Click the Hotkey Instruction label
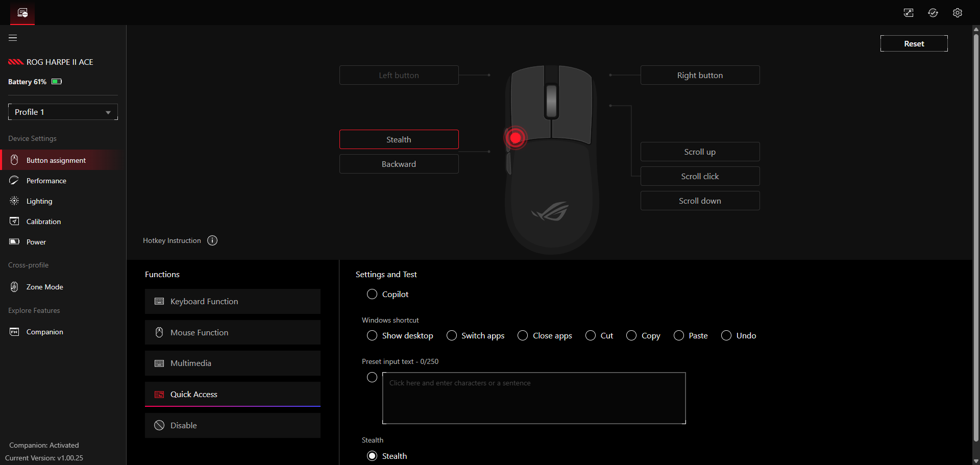 (172, 240)
